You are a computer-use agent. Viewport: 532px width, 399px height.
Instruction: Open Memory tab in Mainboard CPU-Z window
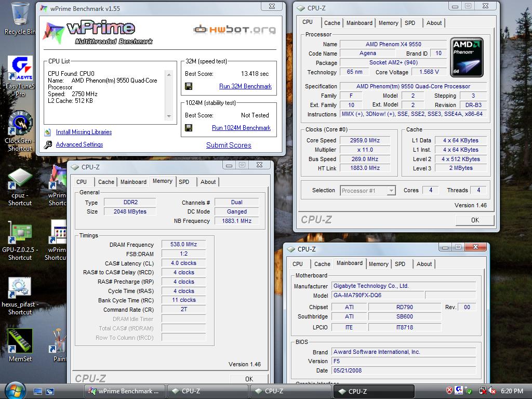[x=378, y=264]
